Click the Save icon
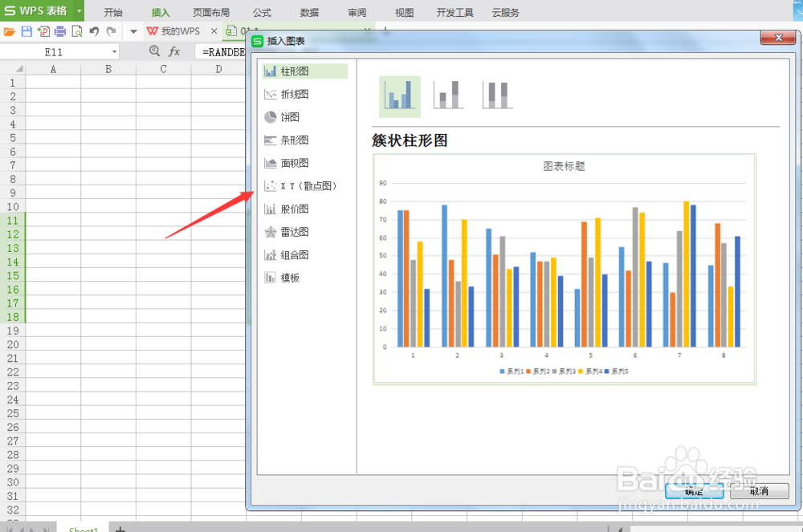The image size is (803, 532). (x=26, y=30)
